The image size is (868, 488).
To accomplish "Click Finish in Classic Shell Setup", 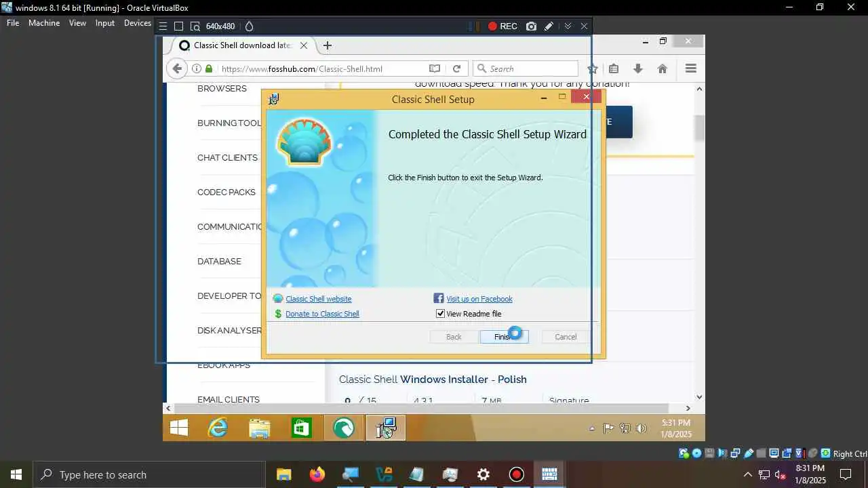I will [x=504, y=337].
